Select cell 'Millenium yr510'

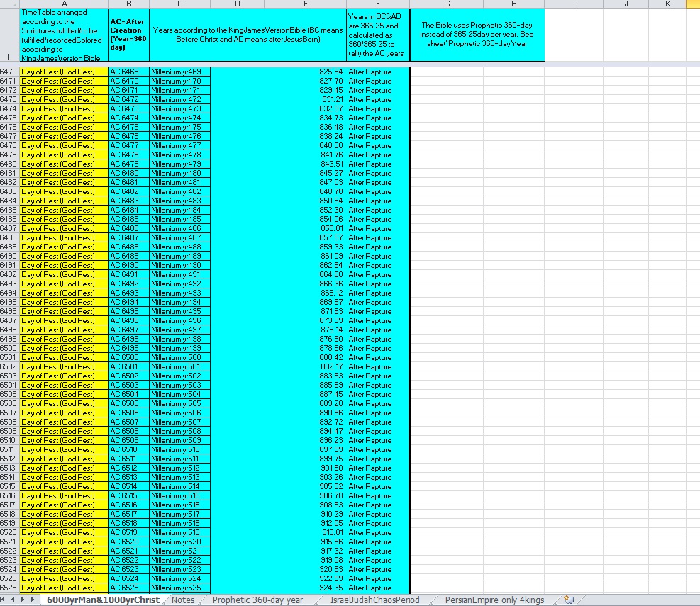click(179, 449)
